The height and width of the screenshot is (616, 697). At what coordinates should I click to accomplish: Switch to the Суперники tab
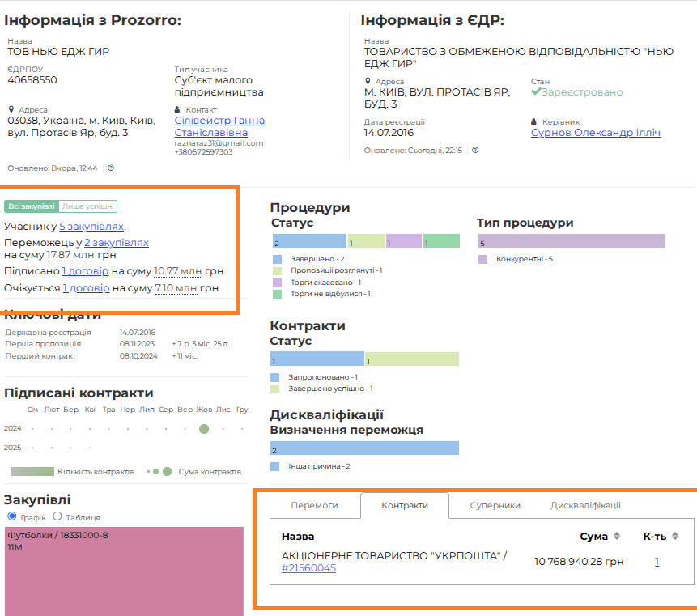pos(495,505)
